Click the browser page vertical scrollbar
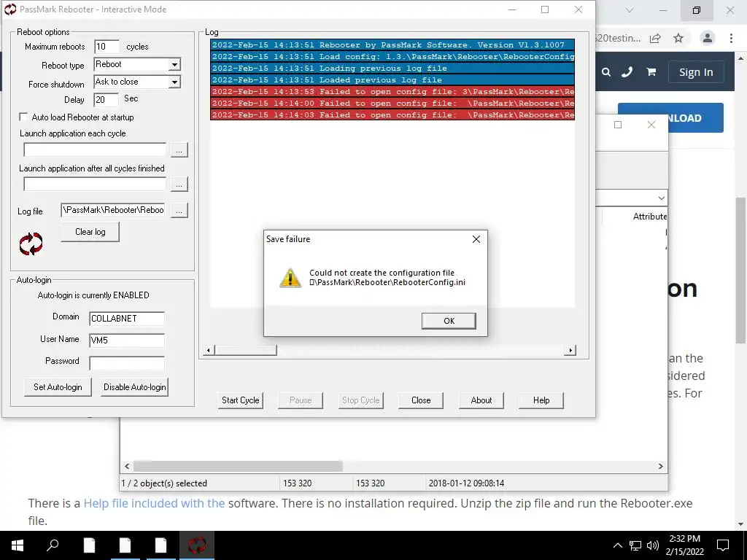This screenshot has width=747, height=560. point(740,270)
